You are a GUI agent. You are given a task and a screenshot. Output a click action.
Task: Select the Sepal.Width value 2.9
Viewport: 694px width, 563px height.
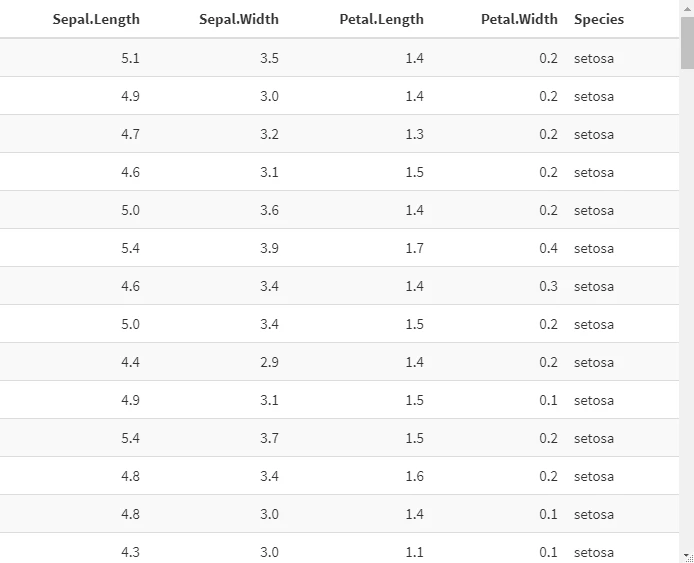click(269, 362)
